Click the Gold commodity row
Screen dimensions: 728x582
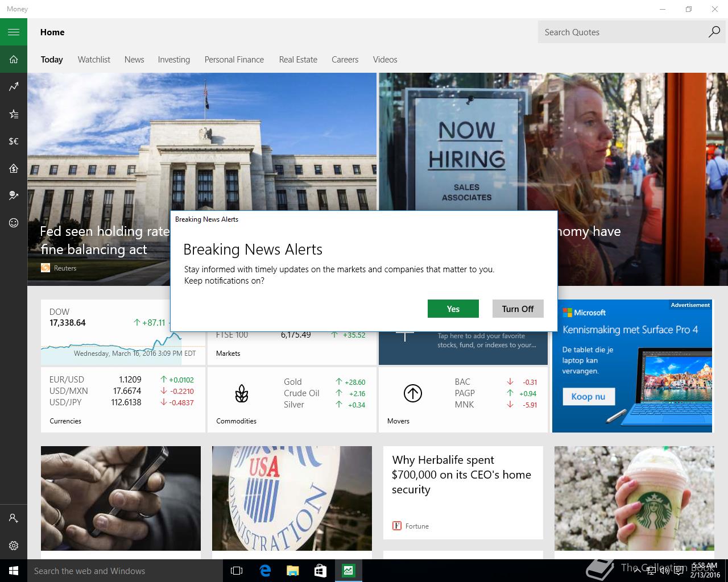[x=325, y=382]
